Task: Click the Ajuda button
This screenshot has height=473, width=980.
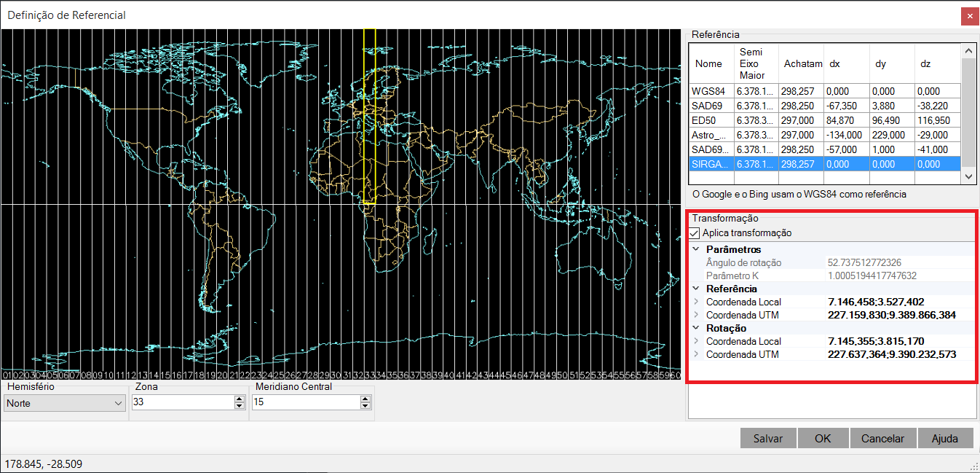Action: [x=945, y=438]
